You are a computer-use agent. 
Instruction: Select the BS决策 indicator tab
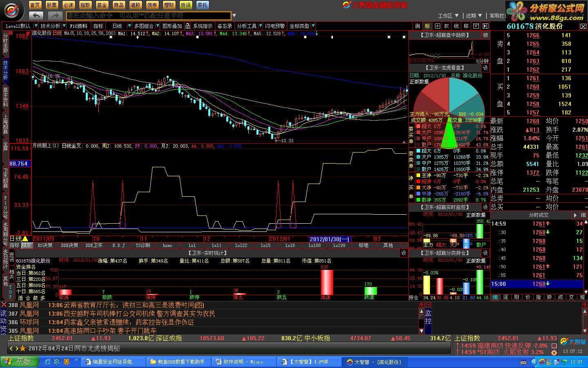(45, 245)
